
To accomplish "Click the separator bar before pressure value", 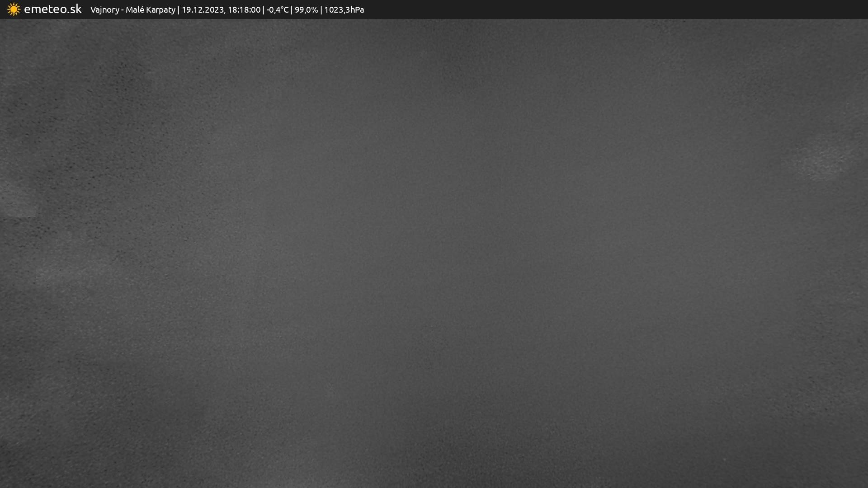I will coord(321,10).
